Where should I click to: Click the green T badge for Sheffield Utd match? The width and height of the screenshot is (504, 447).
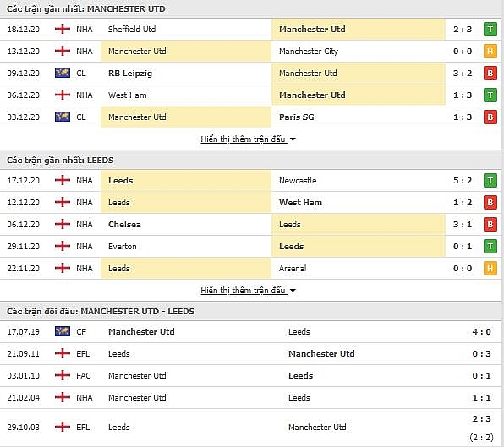[x=490, y=30]
